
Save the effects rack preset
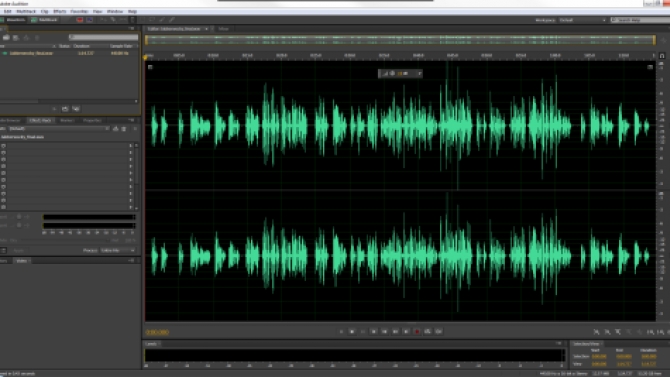click(x=115, y=129)
